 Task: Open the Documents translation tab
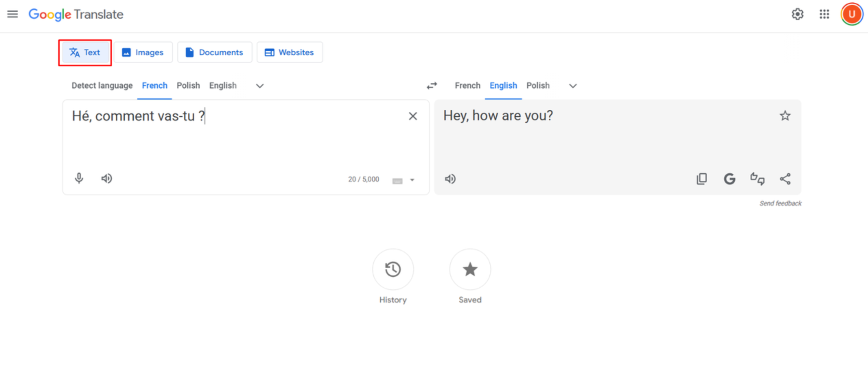point(215,52)
